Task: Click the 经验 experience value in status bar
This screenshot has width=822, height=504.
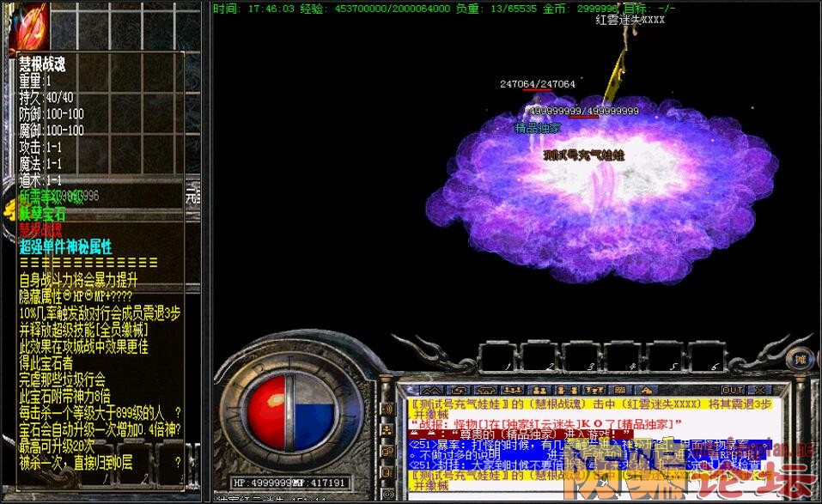Action: click(374, 9)
